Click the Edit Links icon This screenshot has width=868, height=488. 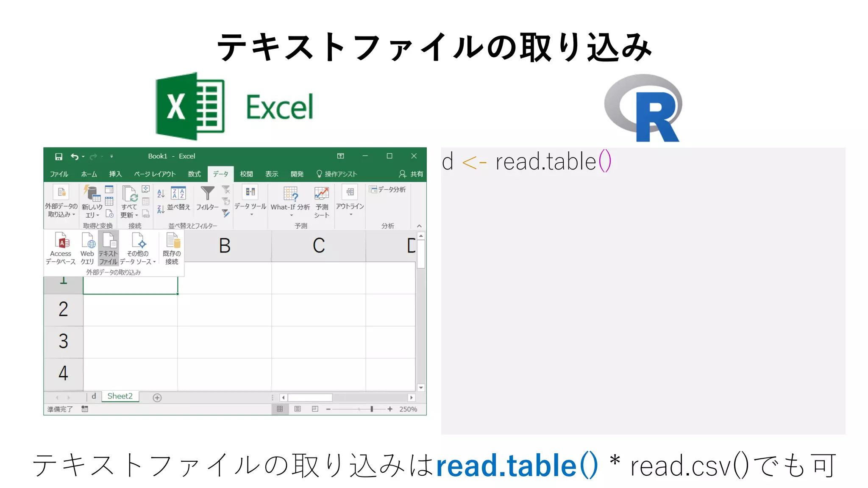point(146,213)
